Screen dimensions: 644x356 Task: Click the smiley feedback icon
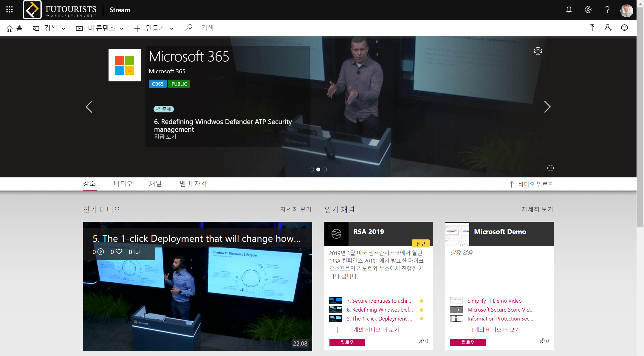tap(624, 28)
